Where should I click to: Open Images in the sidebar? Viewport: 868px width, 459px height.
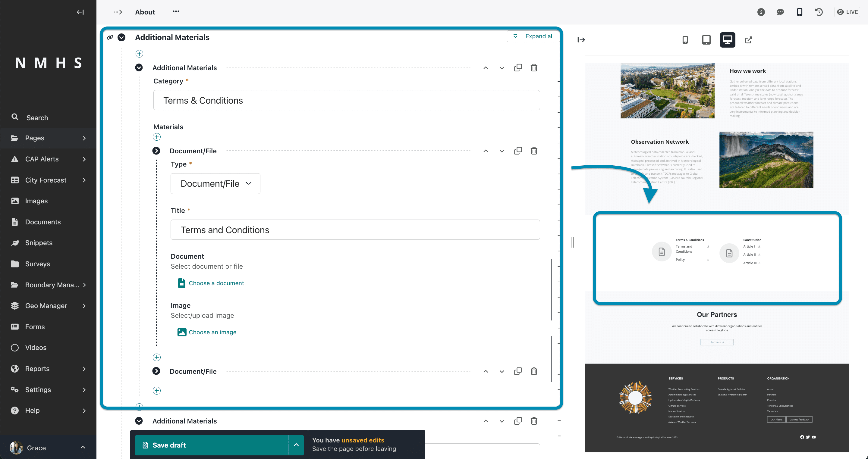click(x=48, y=201)
